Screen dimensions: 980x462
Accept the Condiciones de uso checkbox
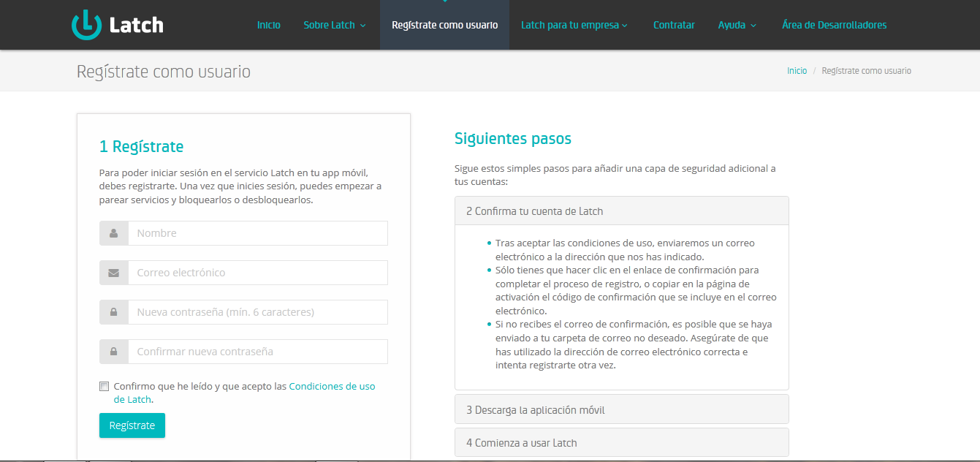[104, 387]
